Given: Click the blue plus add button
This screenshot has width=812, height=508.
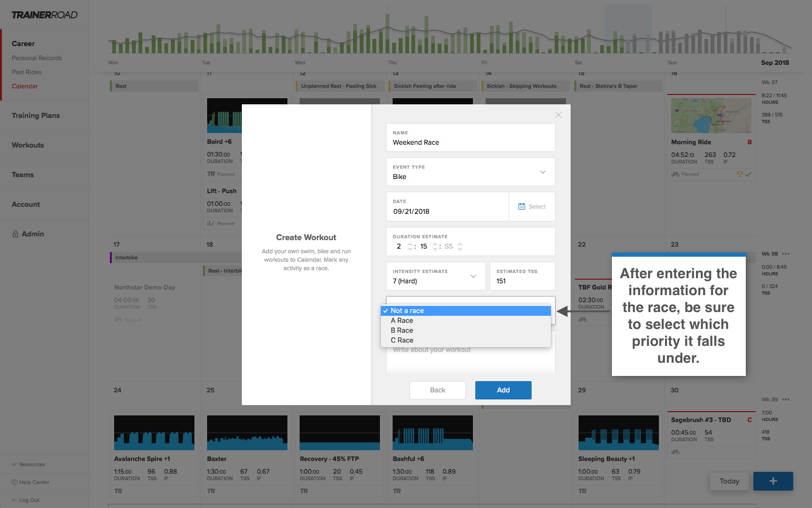Looking at the screenshot, I should pyautogui.click(x=773, y=481).
